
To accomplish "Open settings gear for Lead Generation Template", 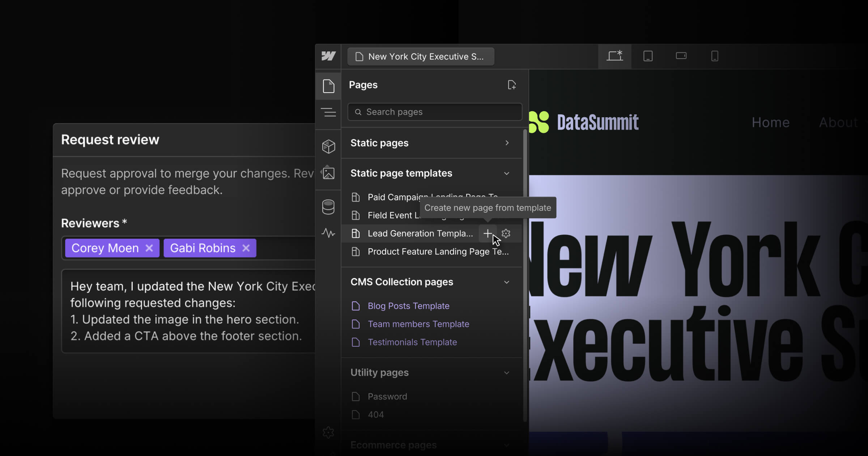I will coord(506,233).
